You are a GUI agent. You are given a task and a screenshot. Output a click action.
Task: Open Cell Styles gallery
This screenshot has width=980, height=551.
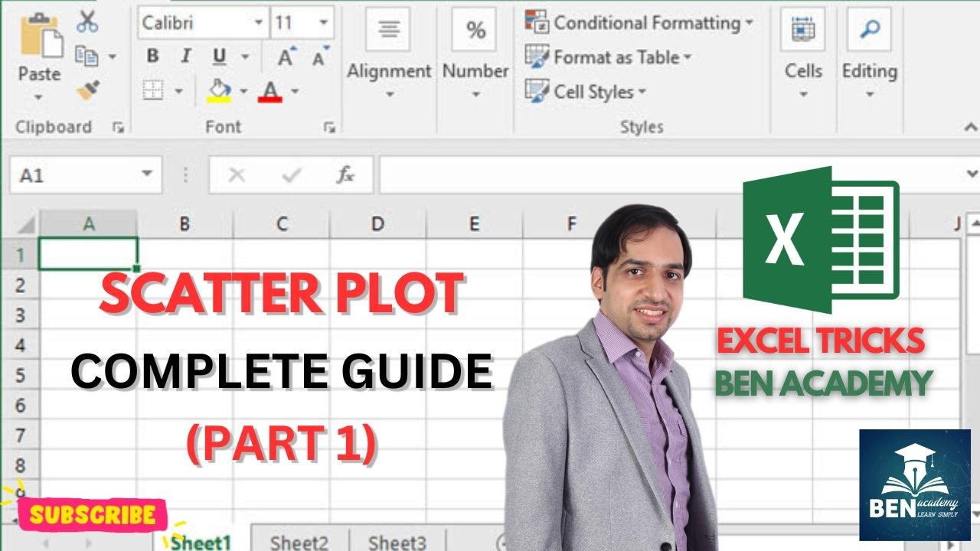click(x=586, y=92)
